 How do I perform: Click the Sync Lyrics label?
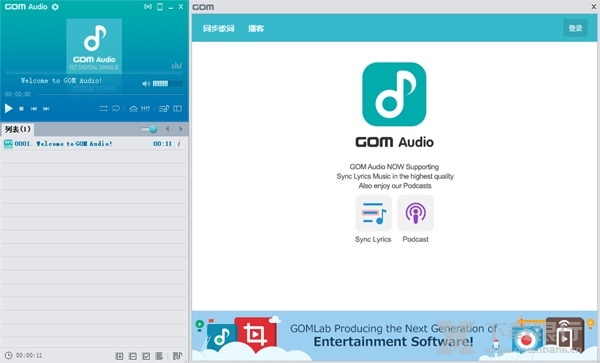[373, 239]
